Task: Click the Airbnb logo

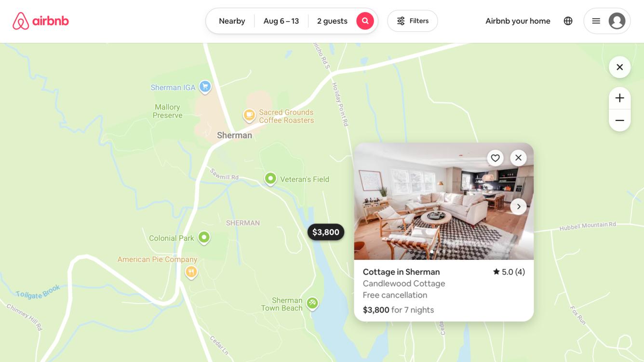Action: click(40, 21)
